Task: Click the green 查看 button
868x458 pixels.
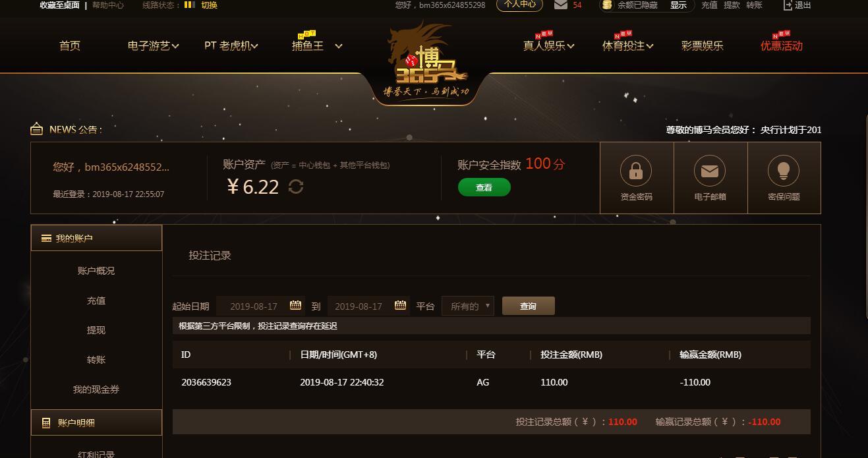Action: 484,187
